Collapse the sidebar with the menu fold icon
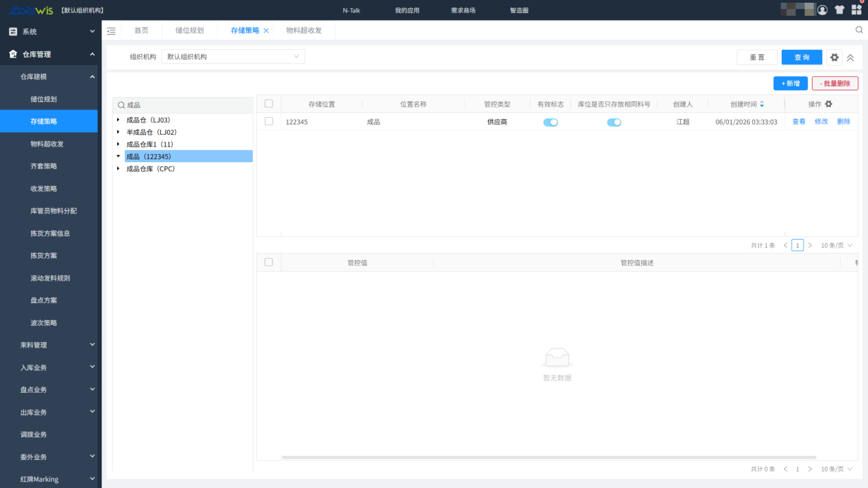This screenshot has width=868, height=488. [x=112, y=31]
